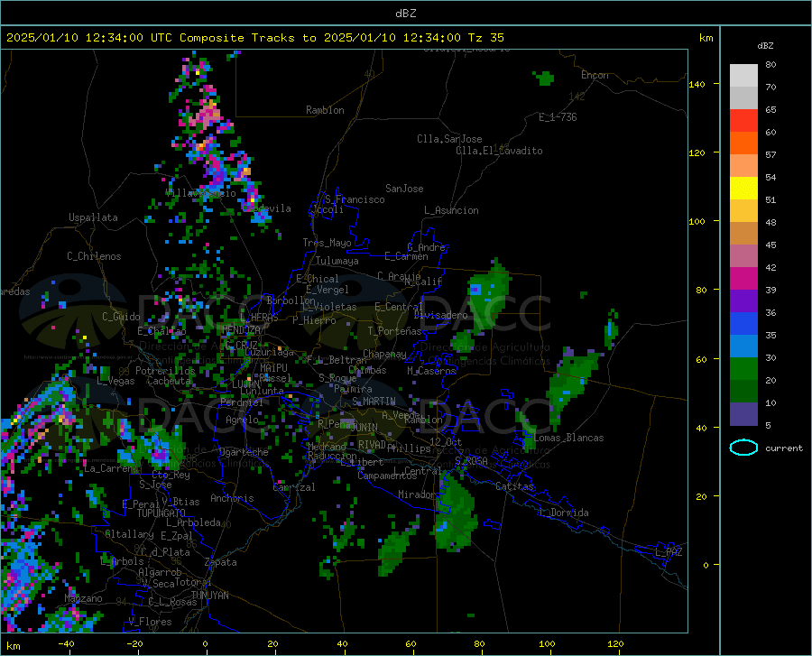The width and height of the screenshot is (812, 656).
Task: Click the Chapanay label
Action: coord(384,354)
